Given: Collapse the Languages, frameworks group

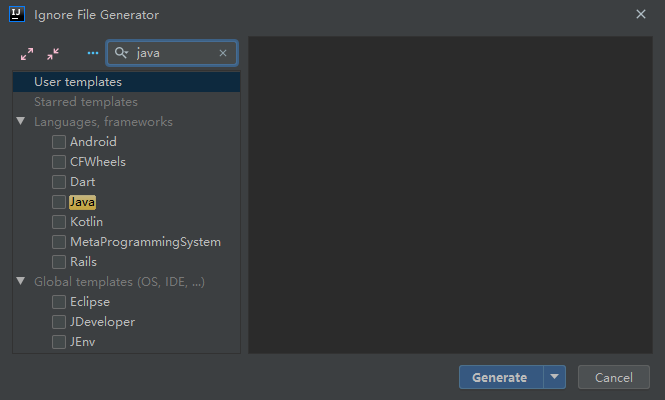Looking at the screenshot, I should [x=21, y=122].
